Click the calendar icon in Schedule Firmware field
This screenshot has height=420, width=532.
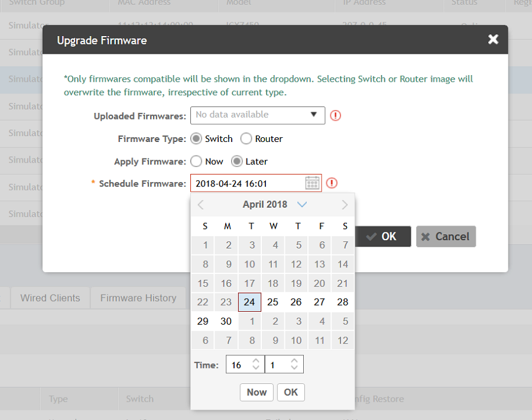[x=312, y=183]
